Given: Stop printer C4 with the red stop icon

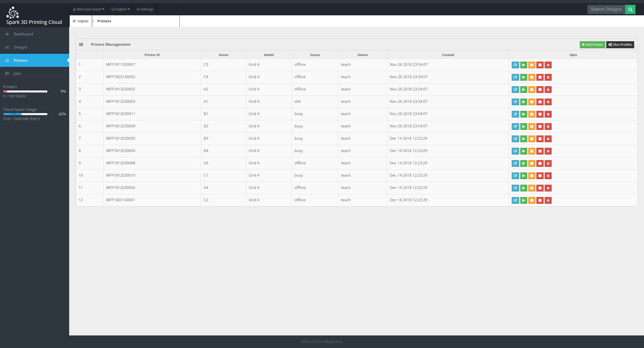Looking at the screenshot, I should point(540,77).
